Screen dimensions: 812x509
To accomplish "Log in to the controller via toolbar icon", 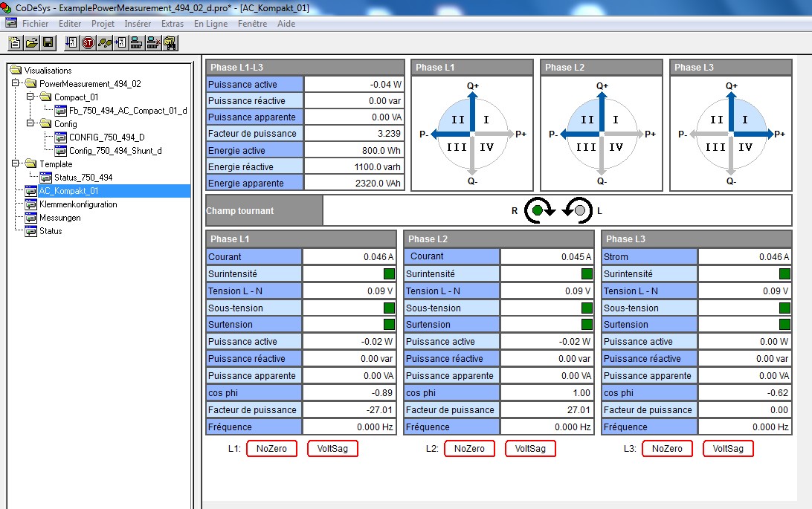I will tap(137, 42).
